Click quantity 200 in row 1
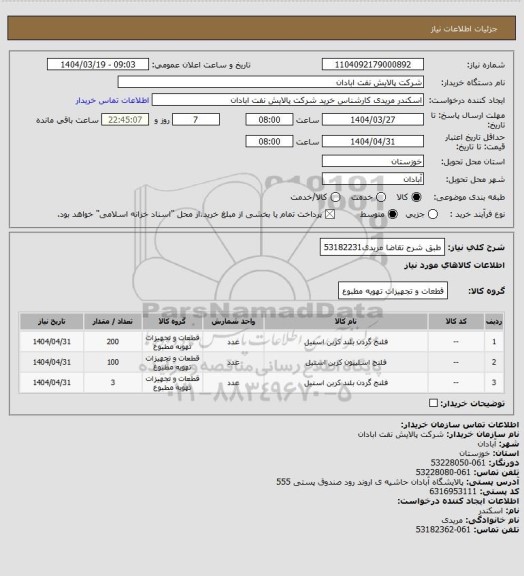524x576 pixels. [x=113, y=342]
